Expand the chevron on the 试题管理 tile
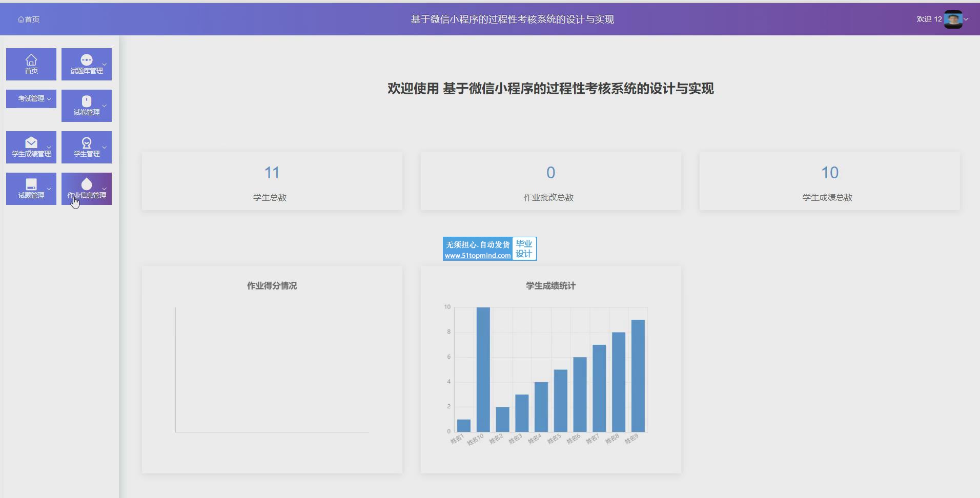The image size is (980, 498). coord(49,189)
